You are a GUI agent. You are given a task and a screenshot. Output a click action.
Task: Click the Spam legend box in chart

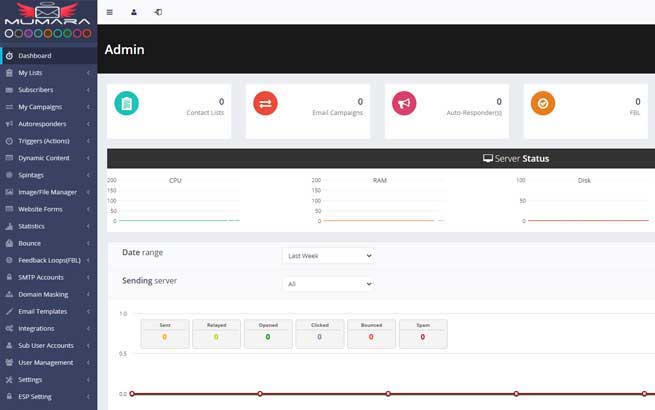tap(422, 333)
